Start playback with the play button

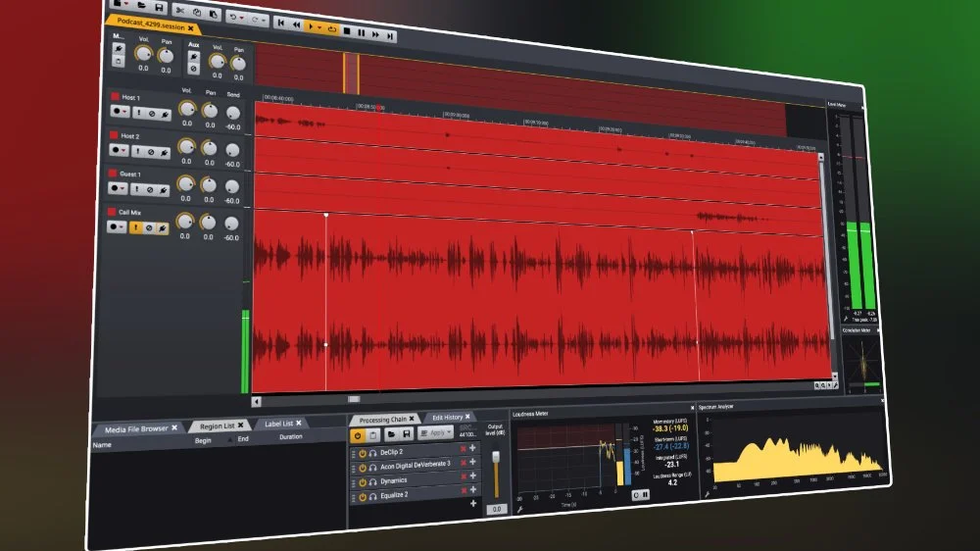click(x=311, y=26)
